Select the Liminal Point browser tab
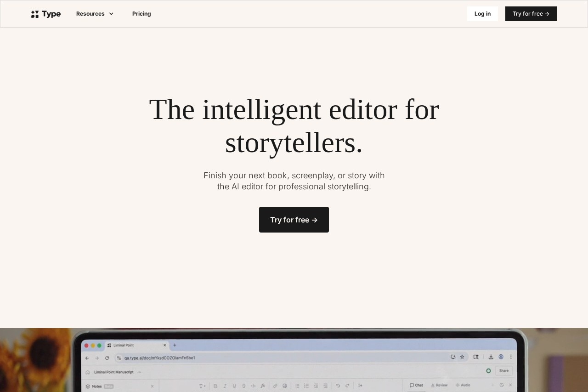The image size is (588, 392). click(x=137, y=345)
